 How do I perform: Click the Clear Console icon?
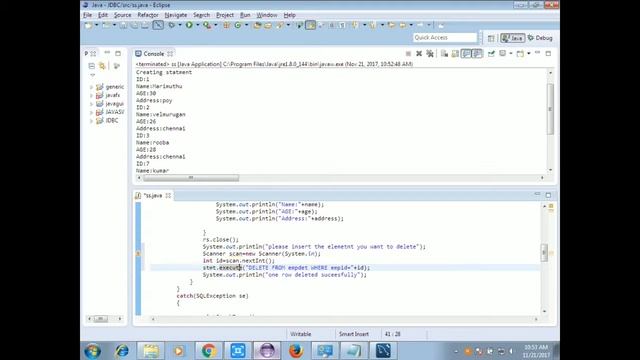click(444, 53)
